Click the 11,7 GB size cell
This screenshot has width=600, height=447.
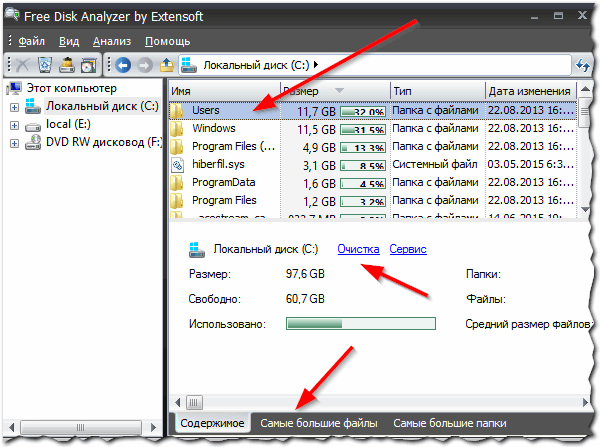(316, 111)
